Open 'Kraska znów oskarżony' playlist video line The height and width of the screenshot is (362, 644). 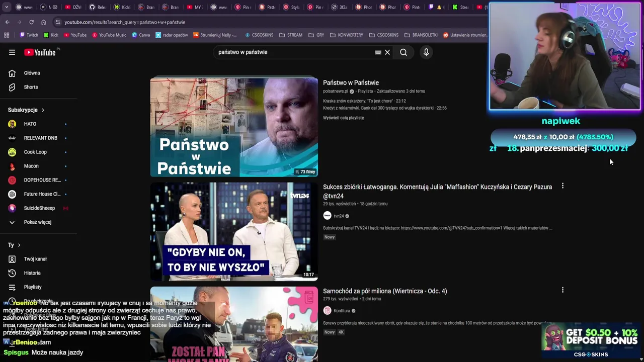pos(364,101)
